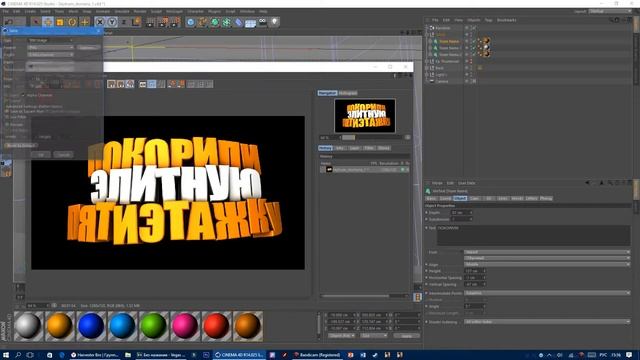Open Bookmarks menu in Object Manager

tap(507, 20)
